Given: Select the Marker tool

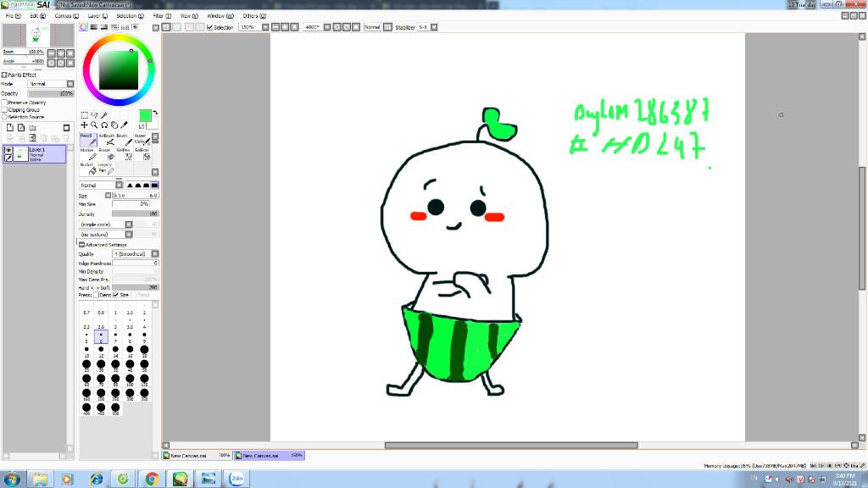Looking at the screenshot, I should point(87,154).
